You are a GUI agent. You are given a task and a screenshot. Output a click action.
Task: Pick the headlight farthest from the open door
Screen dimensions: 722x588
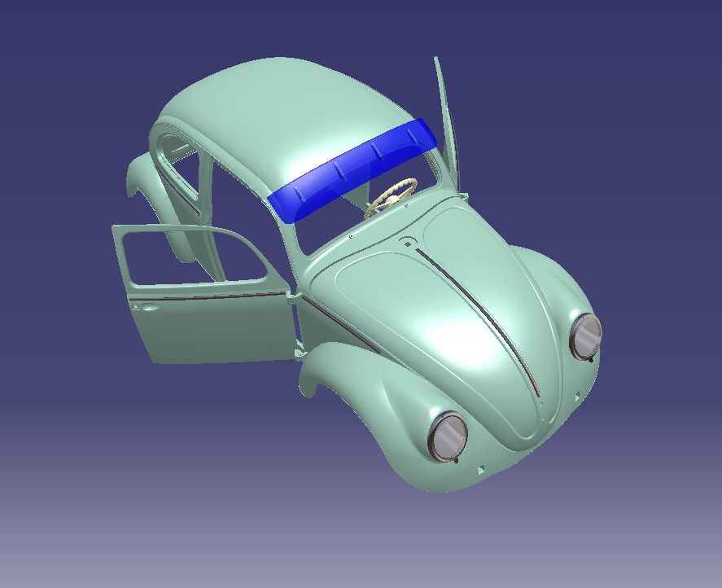pyautogui.click(x=586, y=337)
